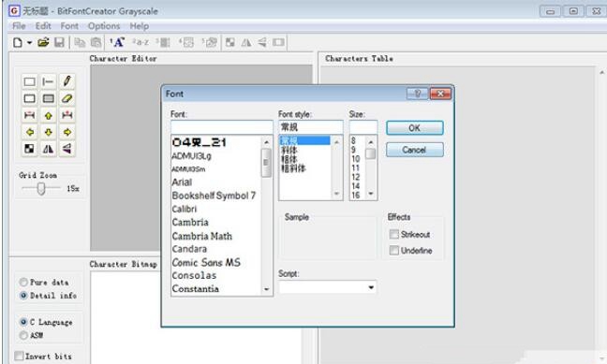Click the Font name input field
Image resolution: width=607 pixels, height=364 pixels.
click(x=222, y=127)
